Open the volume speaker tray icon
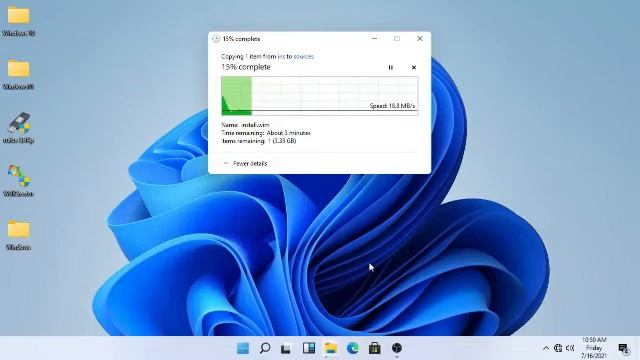Viewport: 640px width, 360px height. point(570,348)
